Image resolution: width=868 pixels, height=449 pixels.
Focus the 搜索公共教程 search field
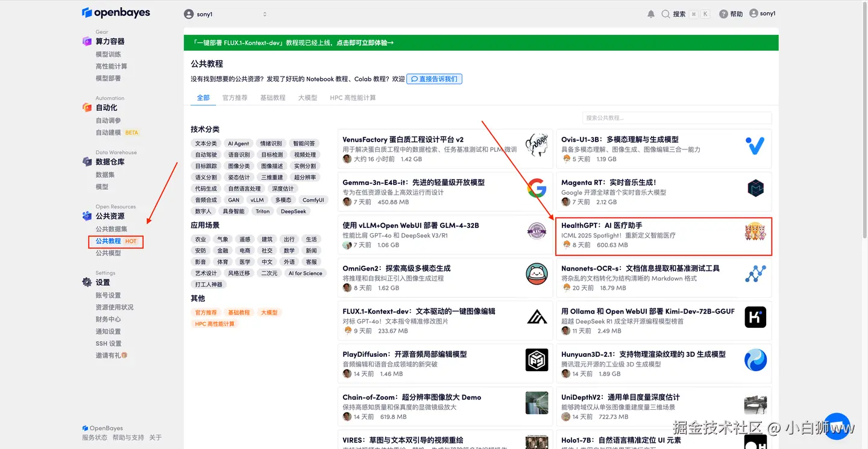point(677,118)
